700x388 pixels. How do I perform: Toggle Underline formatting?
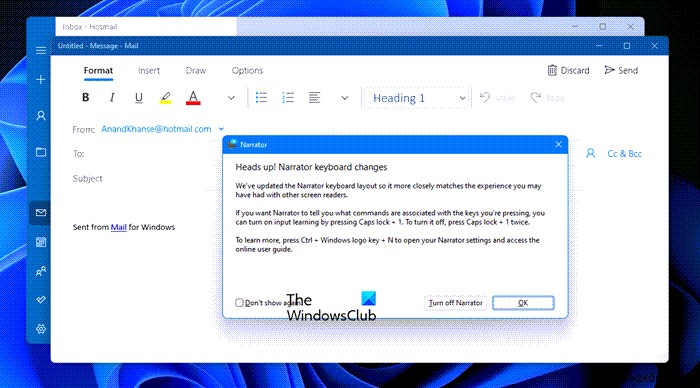click(139, 97)
